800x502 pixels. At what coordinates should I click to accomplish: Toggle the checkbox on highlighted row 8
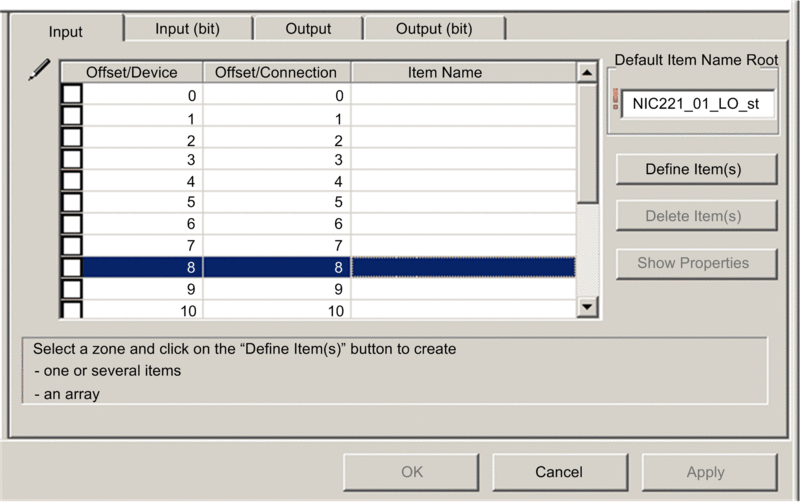coord(72,267)
